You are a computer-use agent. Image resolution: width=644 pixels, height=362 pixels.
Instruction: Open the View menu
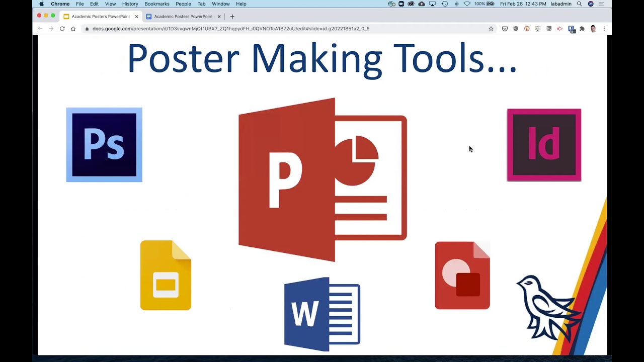[110, 4]
